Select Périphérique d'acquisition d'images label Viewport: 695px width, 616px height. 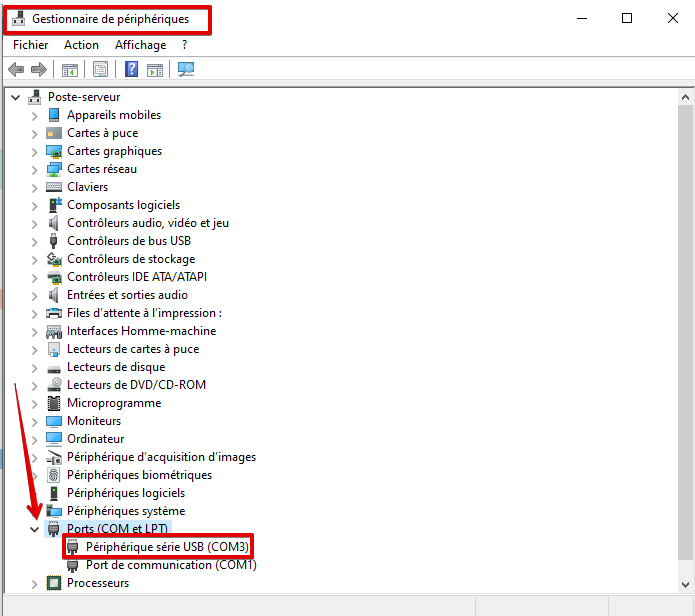[x=161, y=457]
